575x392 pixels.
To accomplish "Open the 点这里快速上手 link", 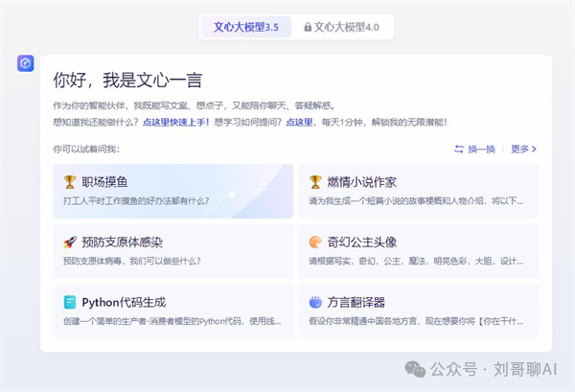I will tap(176, 122).
